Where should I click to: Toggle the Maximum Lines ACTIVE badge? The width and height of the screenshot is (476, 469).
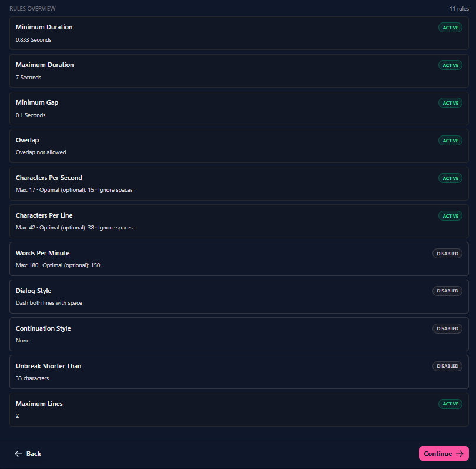(450, 404)
